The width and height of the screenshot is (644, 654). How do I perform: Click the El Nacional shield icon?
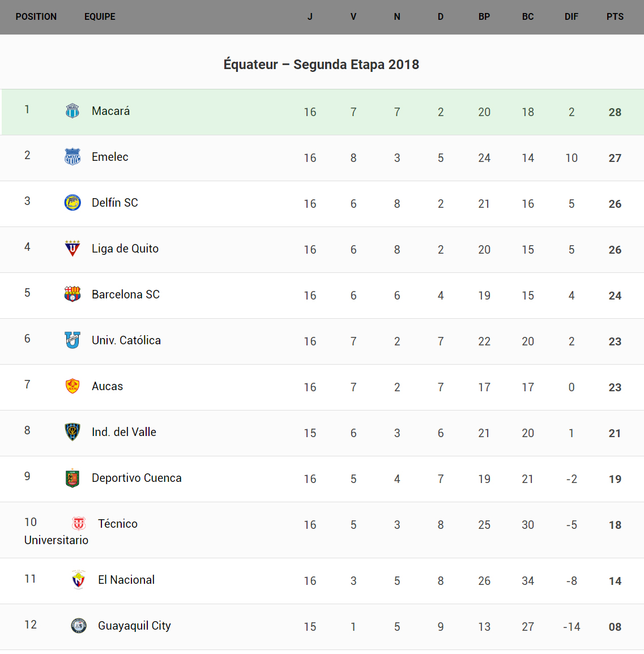pos(79,580)
